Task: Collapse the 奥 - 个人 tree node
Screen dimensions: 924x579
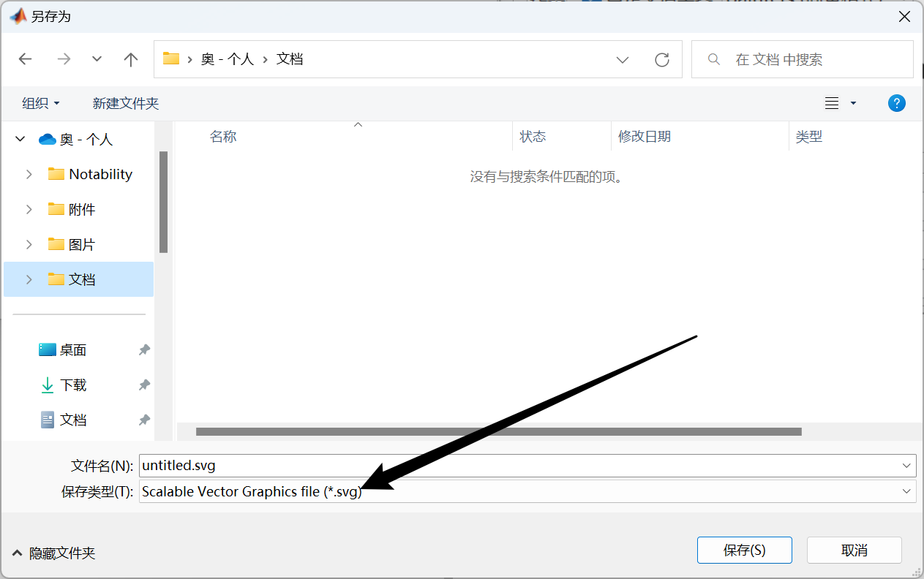Action: coord(20,138)
